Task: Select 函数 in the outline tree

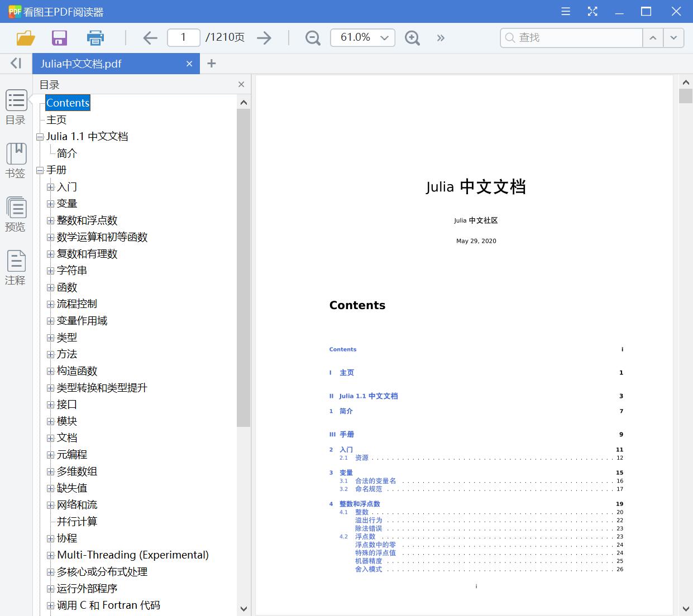Action: click(x=67, y=287)
